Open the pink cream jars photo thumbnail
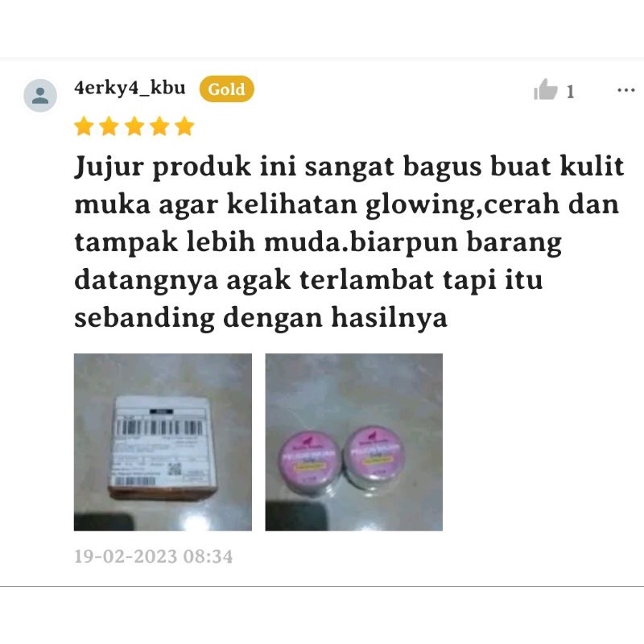 (353, 442)
